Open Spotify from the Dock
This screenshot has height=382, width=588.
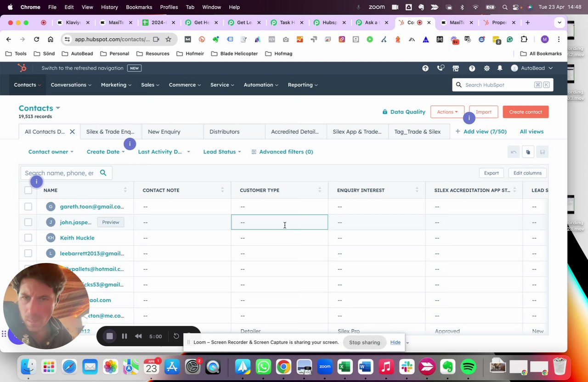[468, 366]
